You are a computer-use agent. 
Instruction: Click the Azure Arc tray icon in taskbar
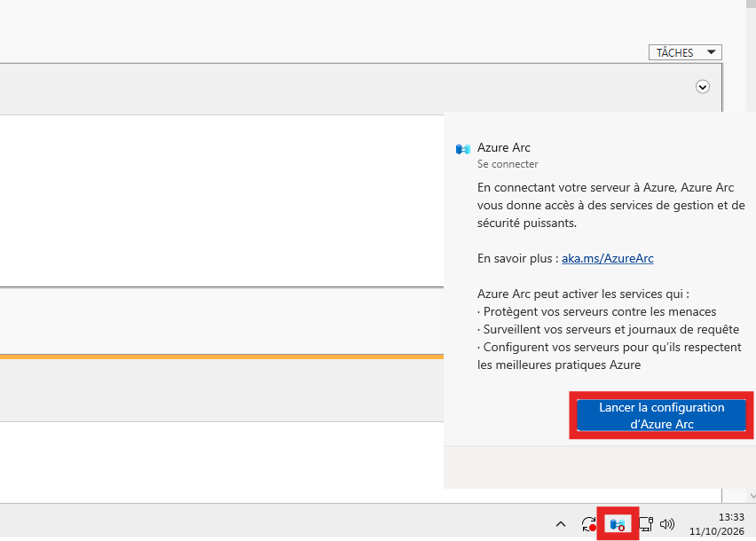(618, 523)
